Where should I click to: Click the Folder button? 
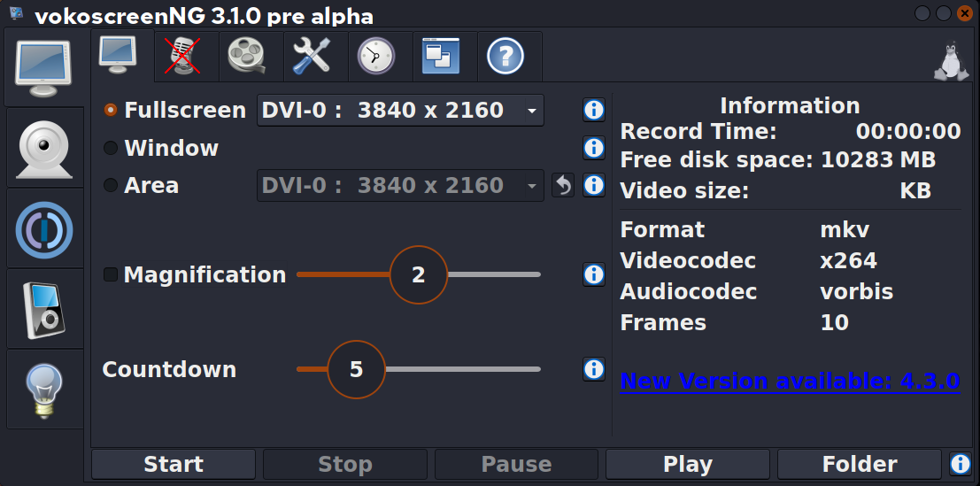(859, 464)
